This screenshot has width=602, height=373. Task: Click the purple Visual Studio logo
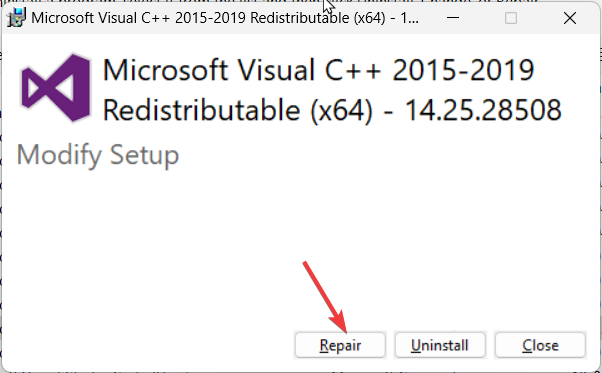[56, 88]
